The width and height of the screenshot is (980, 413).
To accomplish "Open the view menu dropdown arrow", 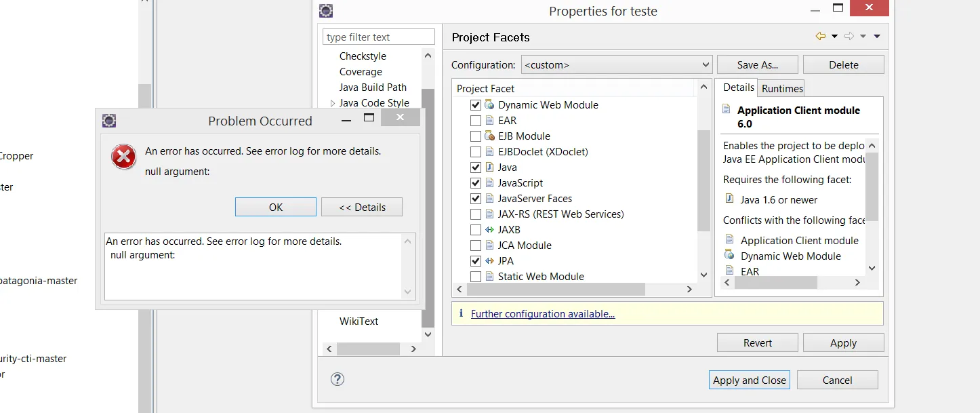I will [x=877, y=37].
